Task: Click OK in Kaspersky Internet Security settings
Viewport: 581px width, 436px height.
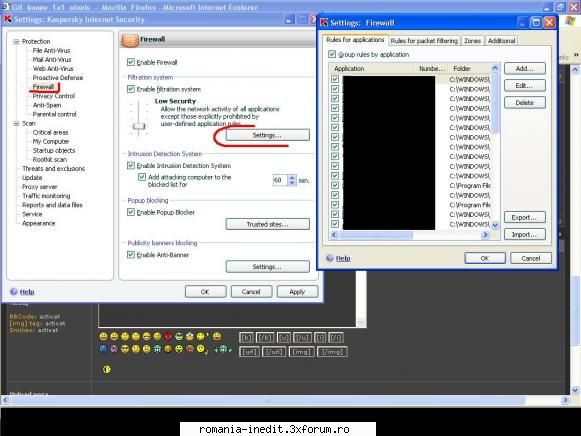Action: pyautogui.click(x=205, y=292)
